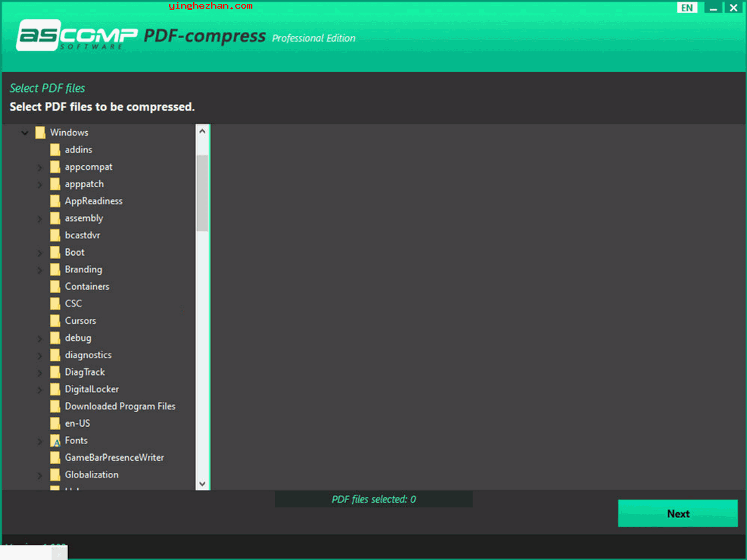Click the Globalization folder icon

click(55, 475)
